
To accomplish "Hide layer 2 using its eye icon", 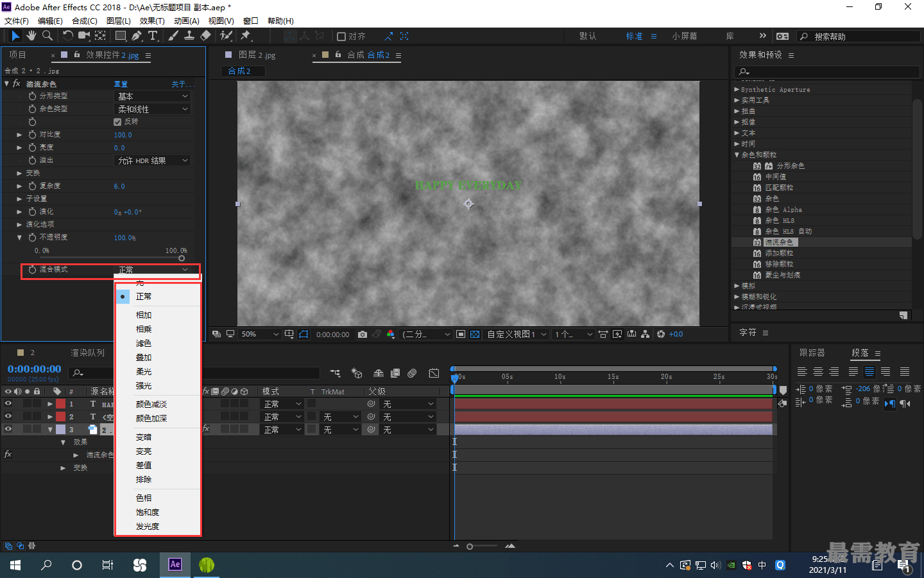I will coord(8,417).
